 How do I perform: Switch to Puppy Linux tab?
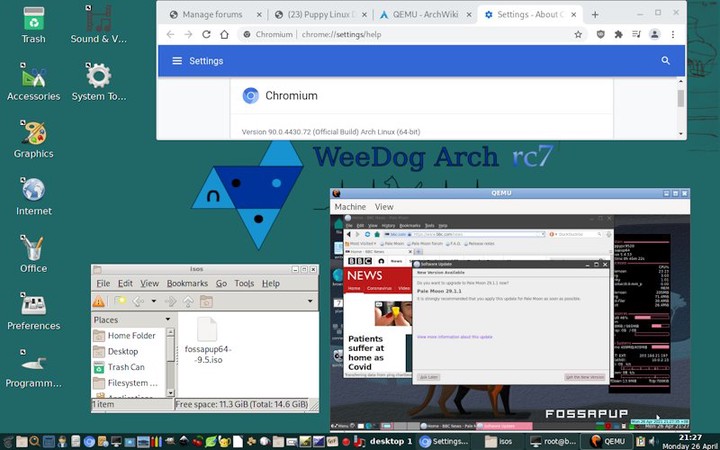point(321,15)
